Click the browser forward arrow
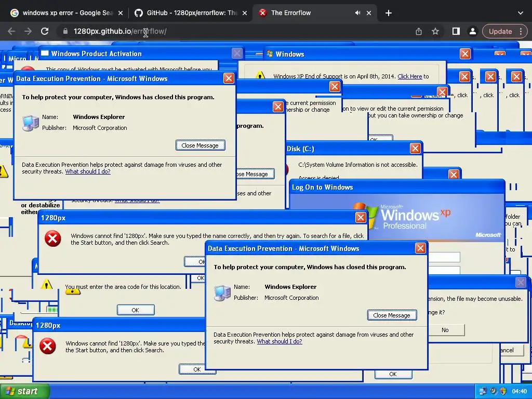 click(28, 31)
